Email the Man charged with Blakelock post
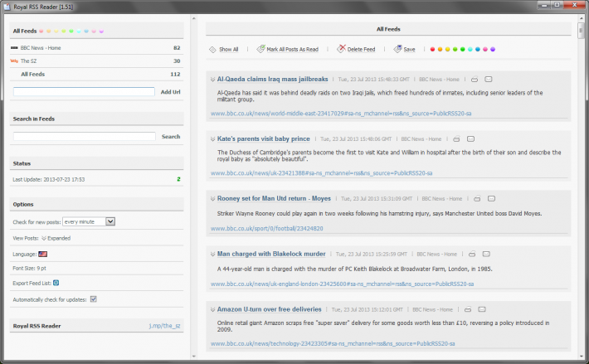 tap(486, 254)
